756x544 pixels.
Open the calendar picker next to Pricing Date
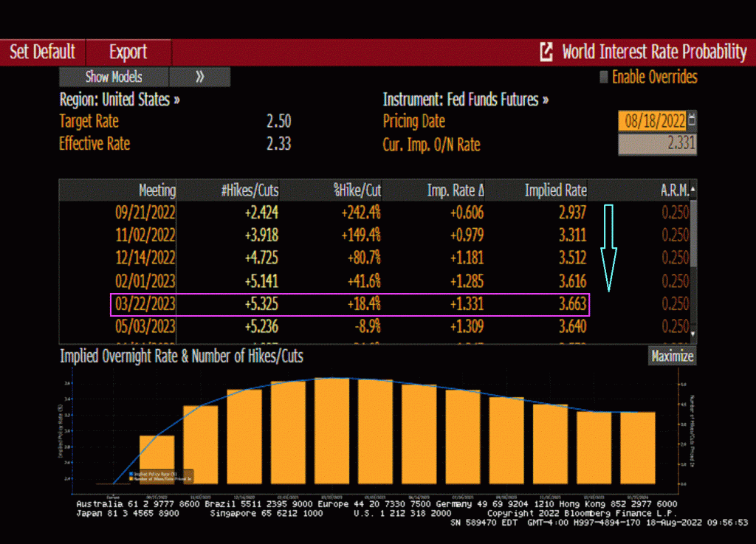coord(692,120)
